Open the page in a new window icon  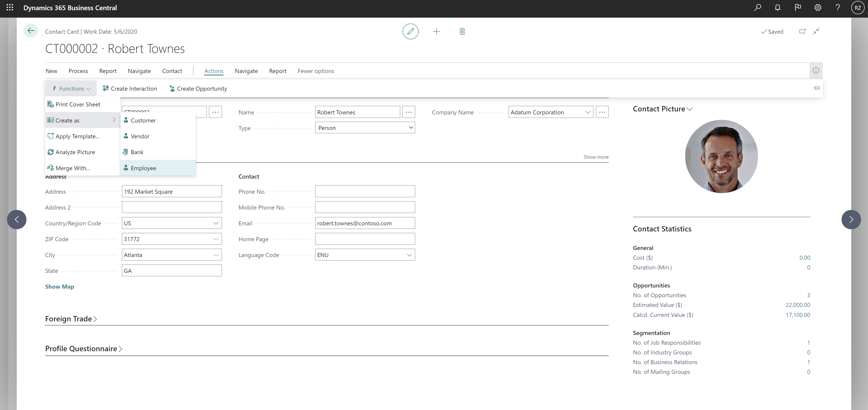(x=802, y=31)
